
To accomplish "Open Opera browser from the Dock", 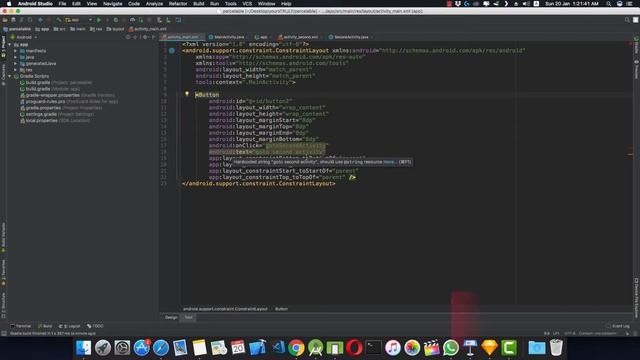I will [354, 348].
